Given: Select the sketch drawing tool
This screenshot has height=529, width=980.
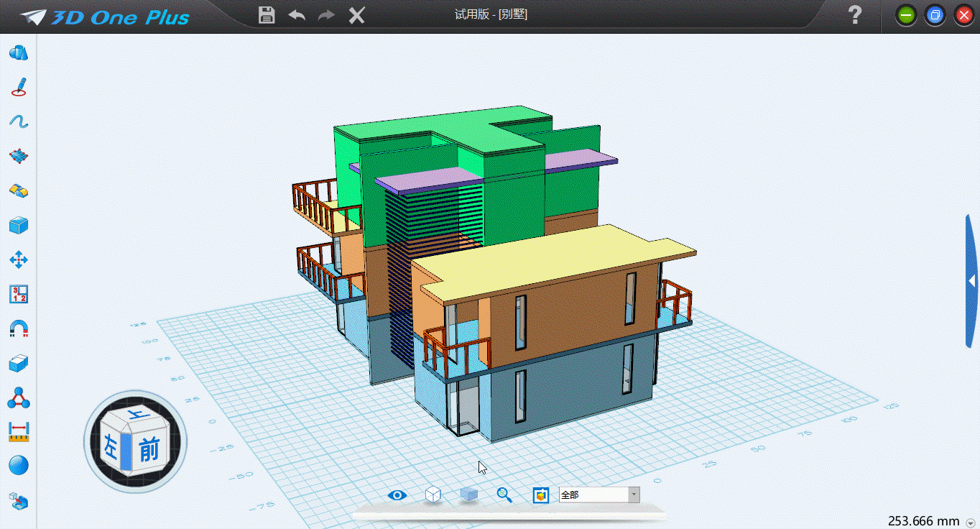Looking at the screenshot, I should tap(19, 88).
